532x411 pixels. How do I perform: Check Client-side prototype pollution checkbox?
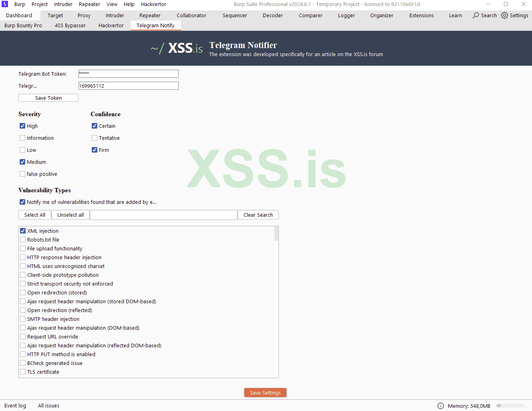click(23, 275)
